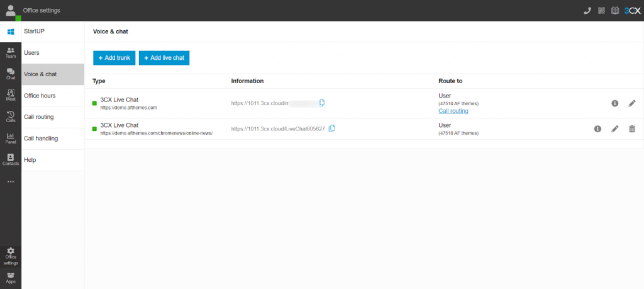Screen dimensions: 644x289
Task: Click the LiveChat605627 URL text
Action: click(278, 128)
